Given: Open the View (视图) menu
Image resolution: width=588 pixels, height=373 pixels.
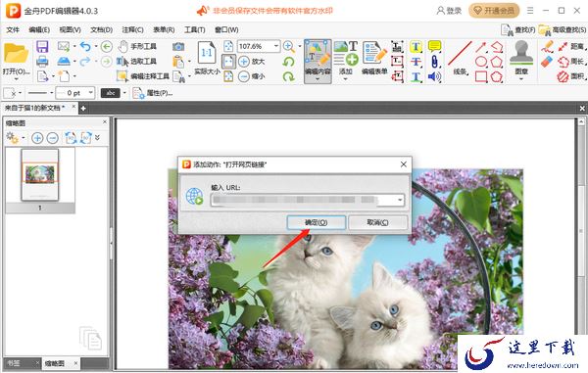Looking at the screenshot, I should coord(71,29).
